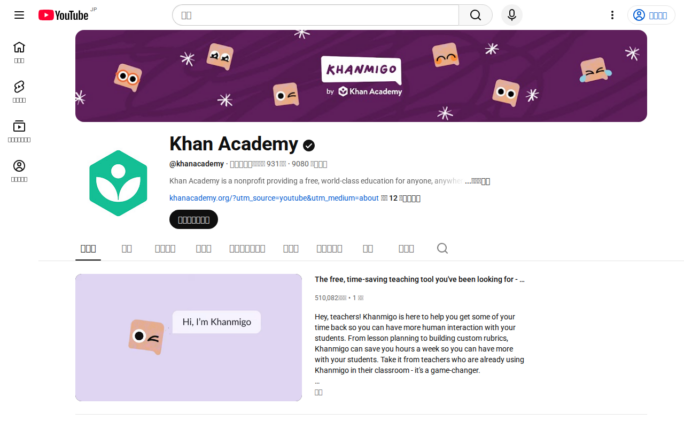Start voice search with the microphone

(512, 15)
